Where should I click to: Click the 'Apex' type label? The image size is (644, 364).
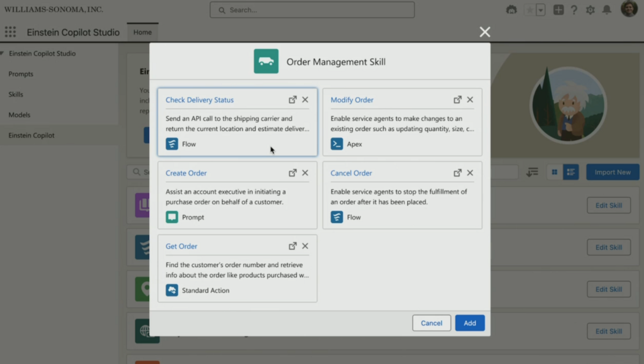coord(355,144)
